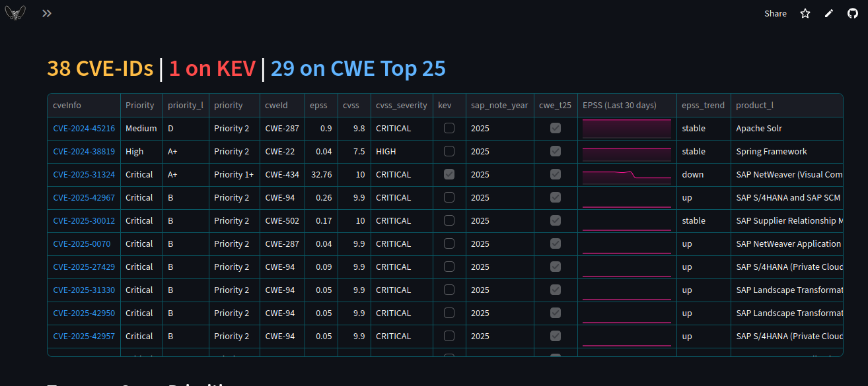Select the 'down' epss_trend cell

pos(704,174)
